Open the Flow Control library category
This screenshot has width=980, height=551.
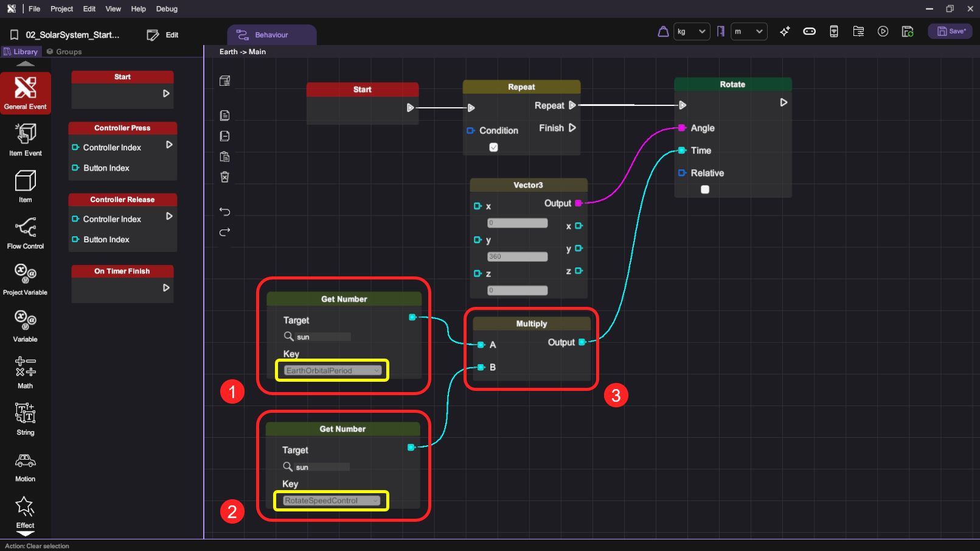pos(25,233)
